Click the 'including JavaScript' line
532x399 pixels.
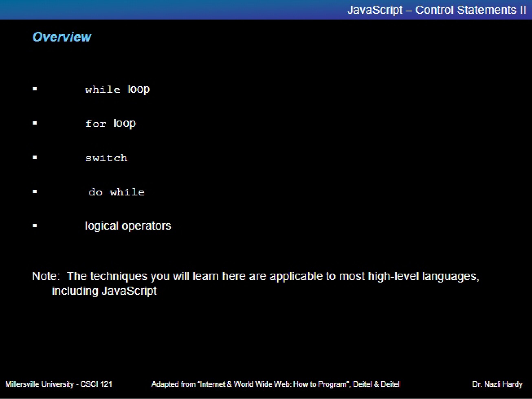[x=104, y=291]
